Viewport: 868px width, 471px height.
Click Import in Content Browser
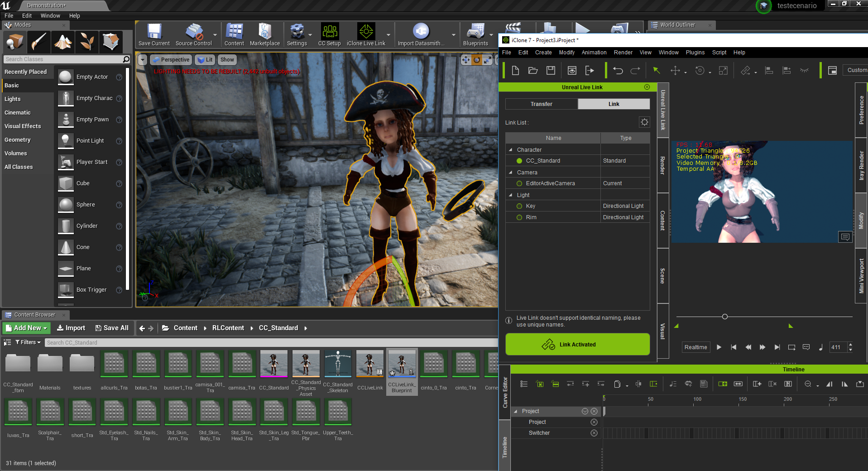(x=71, y=328)
